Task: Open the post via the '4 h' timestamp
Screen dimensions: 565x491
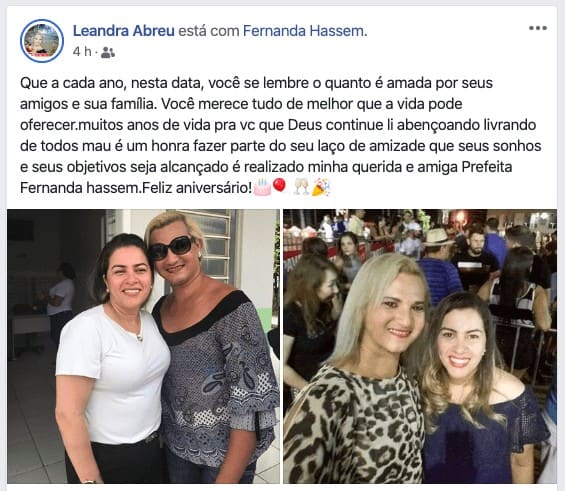Action: (x=82, y=52)
